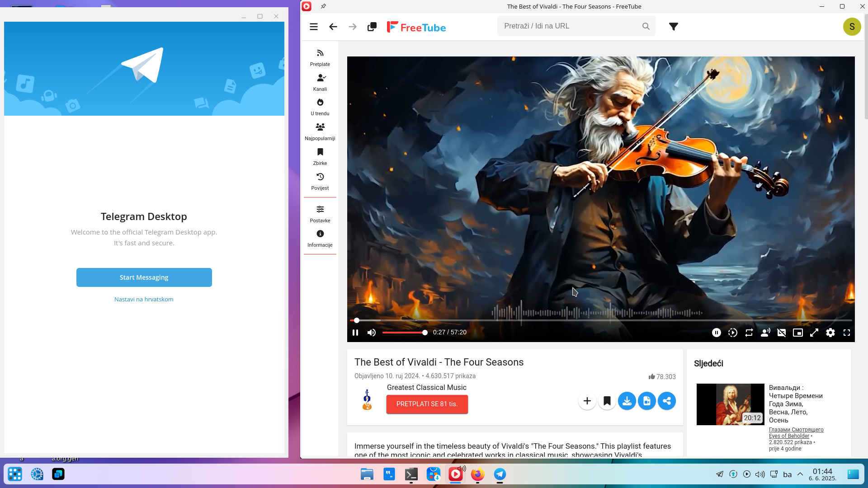Image resolution: width=868 pixels, height=488 pixels.
Task: Mute the video volume
Action: tap(372, 333)
